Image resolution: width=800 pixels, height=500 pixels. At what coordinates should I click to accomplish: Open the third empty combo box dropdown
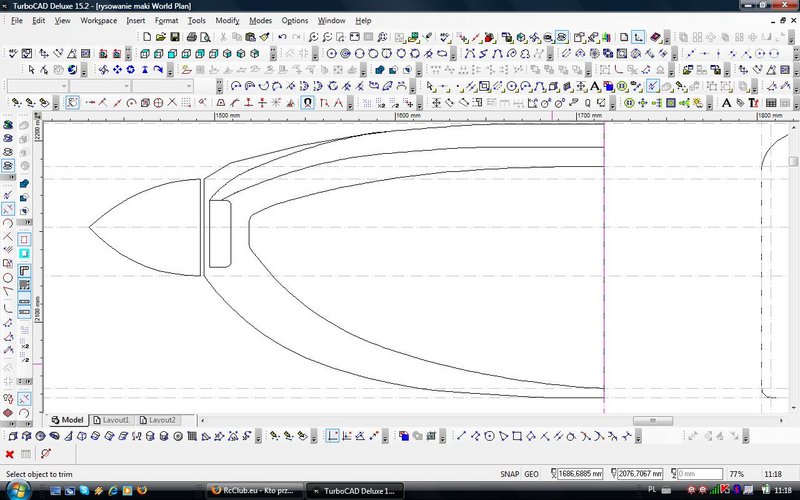(189, 86)
